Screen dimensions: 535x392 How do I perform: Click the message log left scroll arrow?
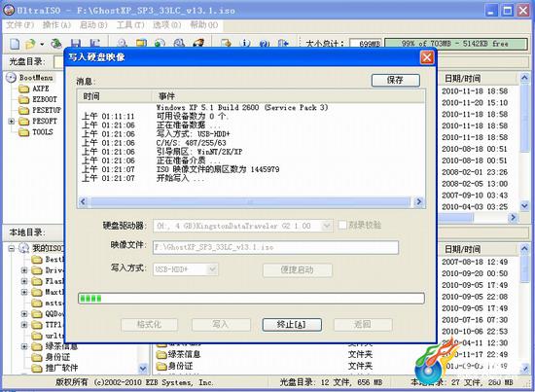(x=83, y=201)
